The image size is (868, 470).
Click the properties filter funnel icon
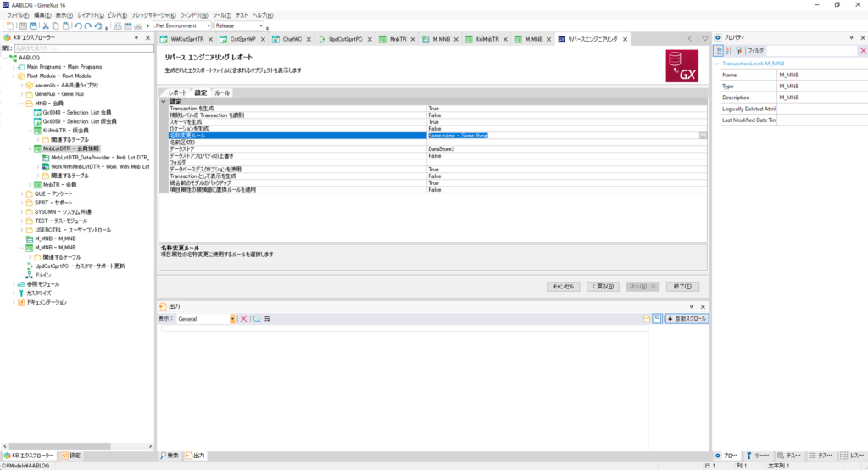739,50
